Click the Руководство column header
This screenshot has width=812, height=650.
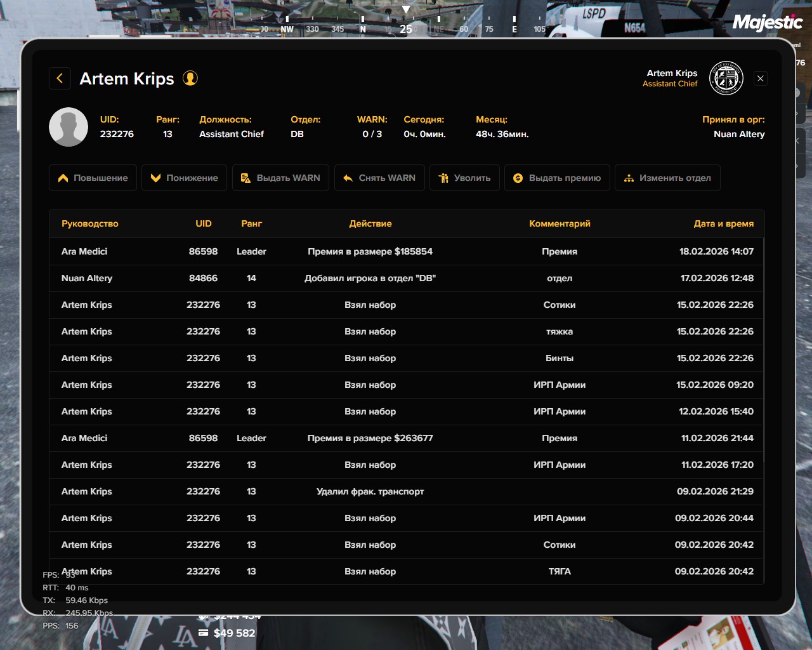tap(90, 223)
